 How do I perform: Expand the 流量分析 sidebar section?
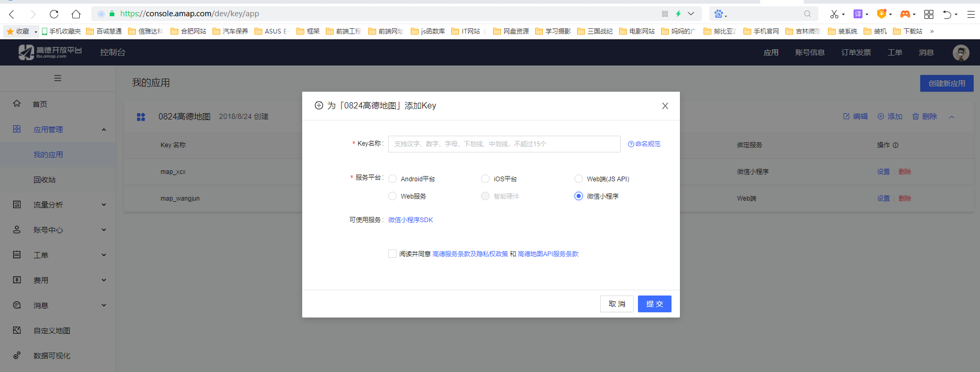pos(104,205)
